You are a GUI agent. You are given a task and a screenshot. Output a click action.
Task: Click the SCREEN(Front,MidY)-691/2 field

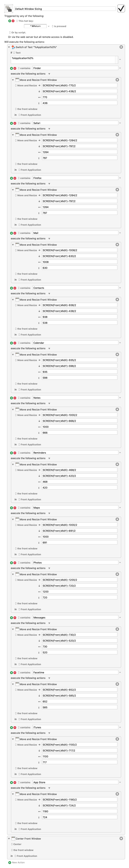click(x=79, y=531)
